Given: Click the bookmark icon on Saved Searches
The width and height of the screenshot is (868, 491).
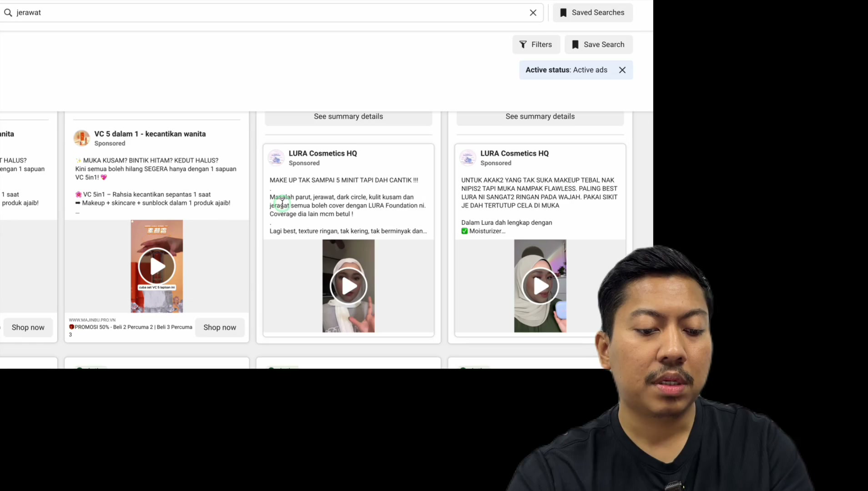Looking at the screenshot, I should (x=563, y=13).
